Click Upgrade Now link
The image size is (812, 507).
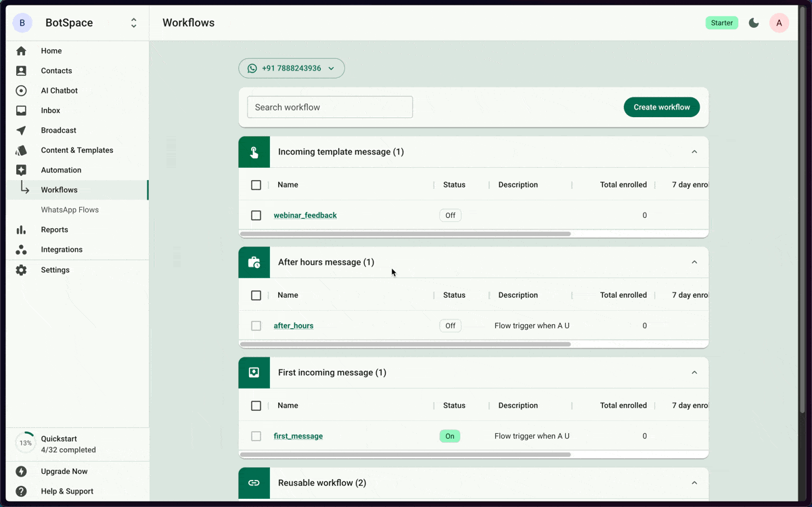(x=64, y=472)
